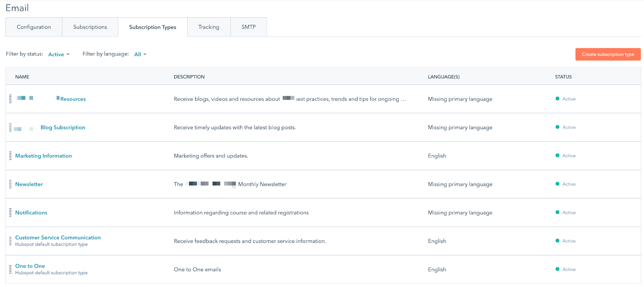Click drag handle beside Marketing Information row

pos(10,156)
